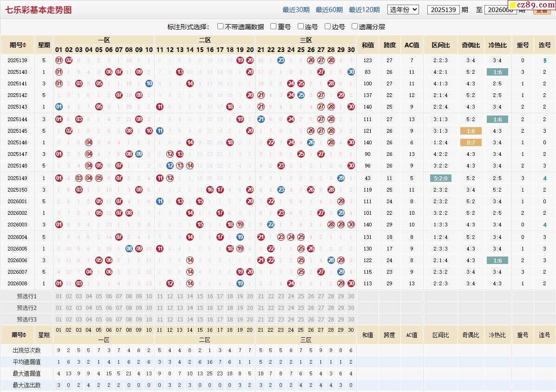The height and width of the screenshot is (392, 556).
Task: Switch to 最近60期 view
Action: tap(329, 10)
